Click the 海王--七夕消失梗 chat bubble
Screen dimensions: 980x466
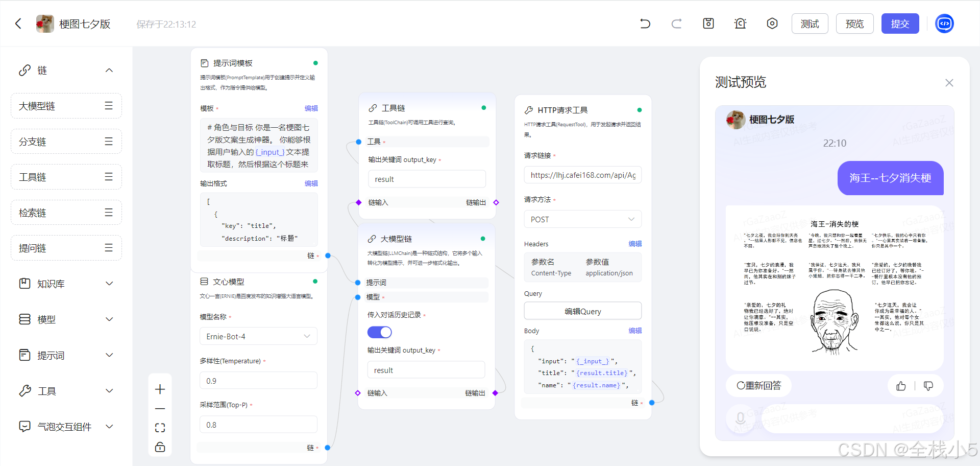pos(890,178)
